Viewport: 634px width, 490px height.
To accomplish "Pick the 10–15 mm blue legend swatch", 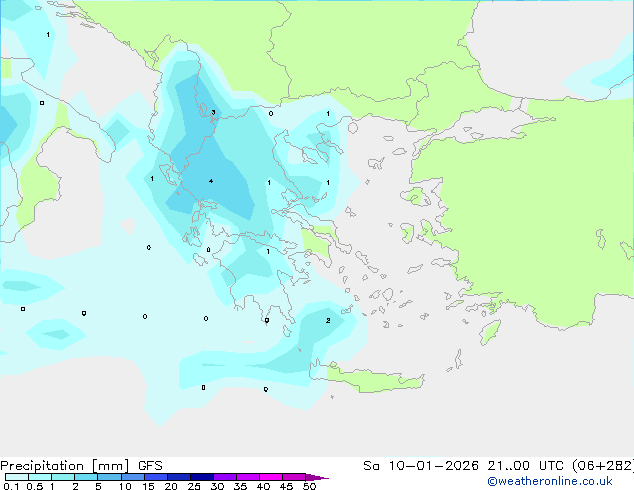I will (x=133, y=477).
